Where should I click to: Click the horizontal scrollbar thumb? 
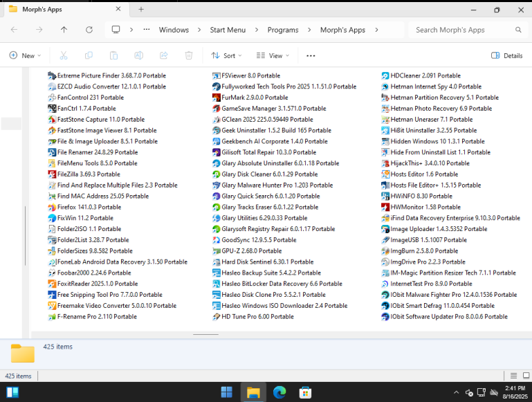tap(205, 334)
